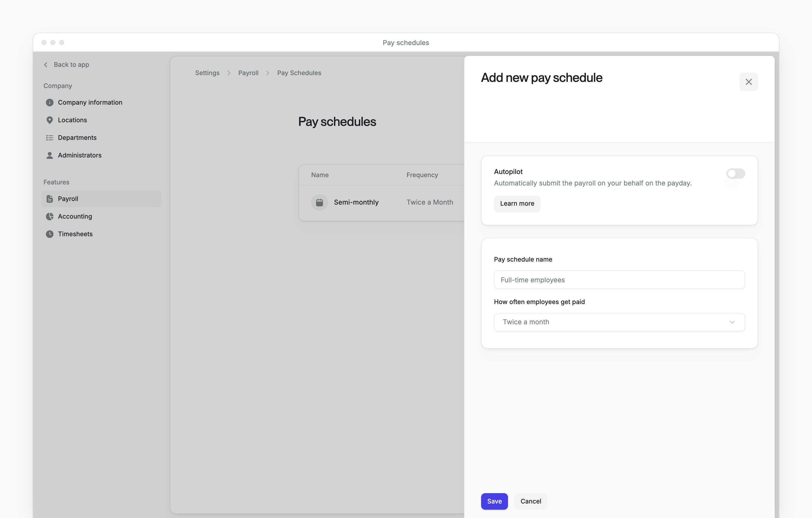Click the Semi-monthly calendar icon

pyautogui.click(x=319, y=202)
